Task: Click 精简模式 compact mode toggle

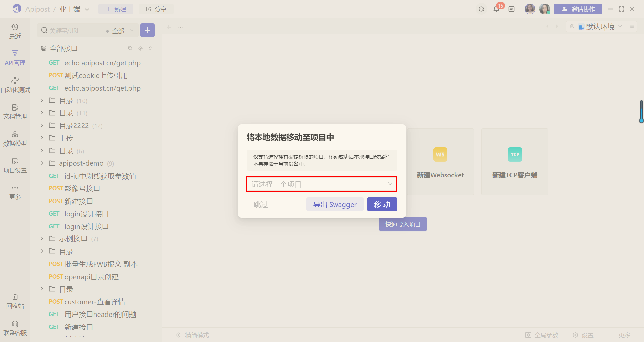Action: (193, 335)
